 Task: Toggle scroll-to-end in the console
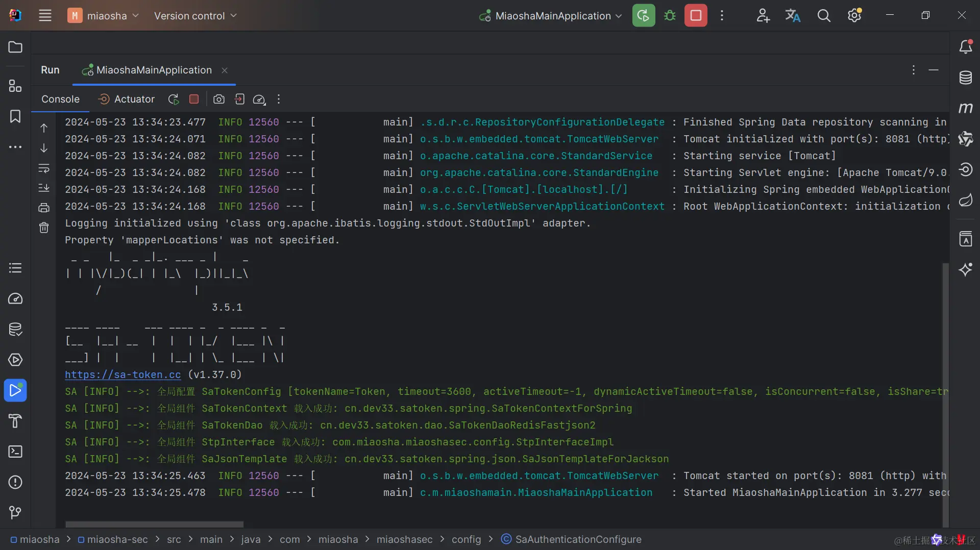pos(44,188)
